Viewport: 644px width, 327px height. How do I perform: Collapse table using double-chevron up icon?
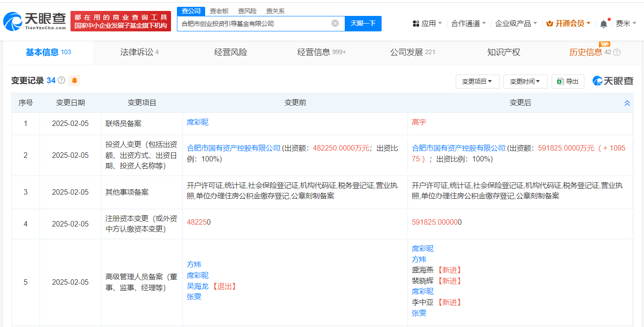pyautogui.click(x=627, y=103)
